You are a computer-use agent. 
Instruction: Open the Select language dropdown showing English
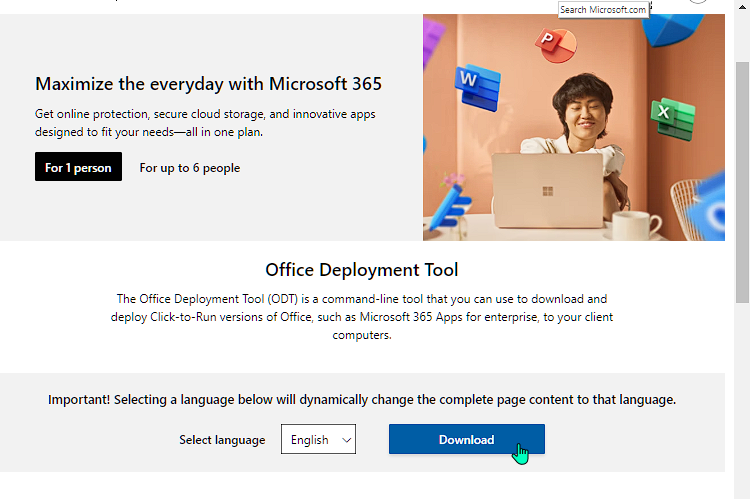tap(318, 439)
